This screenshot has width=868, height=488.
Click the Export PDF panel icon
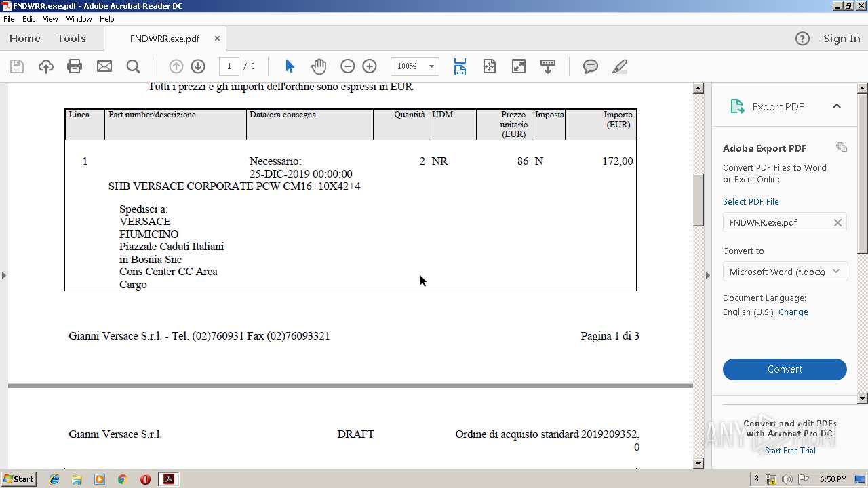click(737, 106)
